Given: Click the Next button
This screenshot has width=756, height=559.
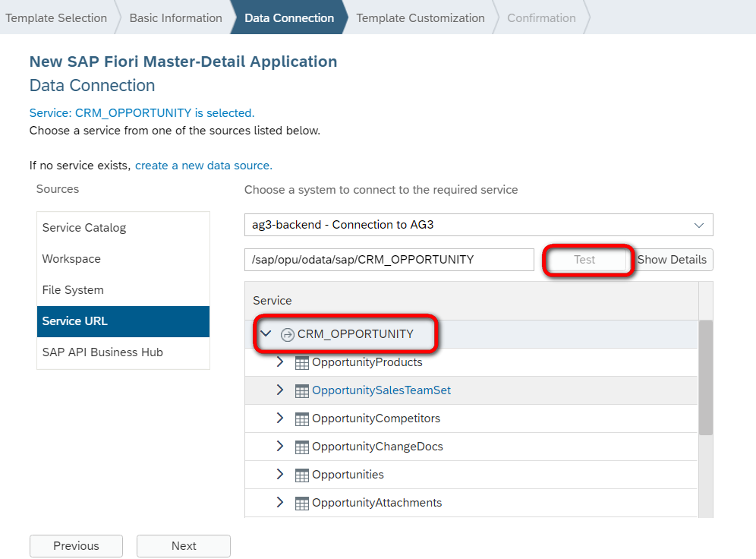Looking at the screenshot, I should coord(184,546).
